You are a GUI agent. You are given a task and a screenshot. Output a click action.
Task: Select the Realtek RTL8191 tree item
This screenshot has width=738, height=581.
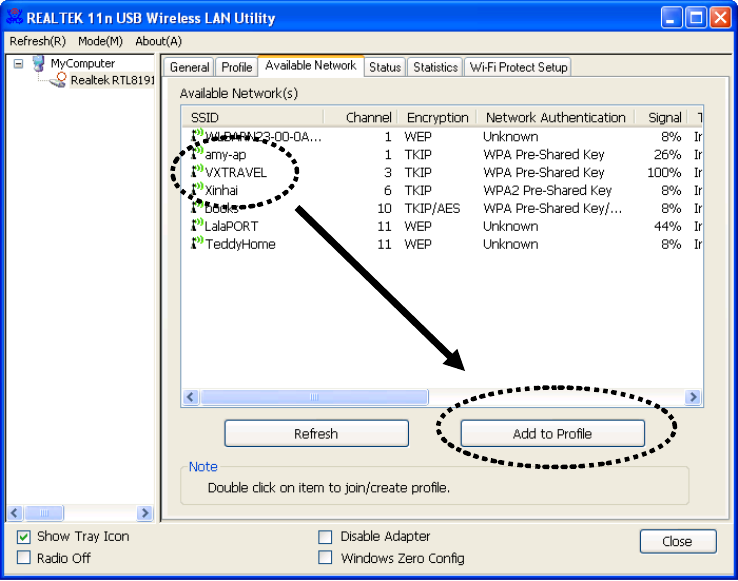click(112, 80)
